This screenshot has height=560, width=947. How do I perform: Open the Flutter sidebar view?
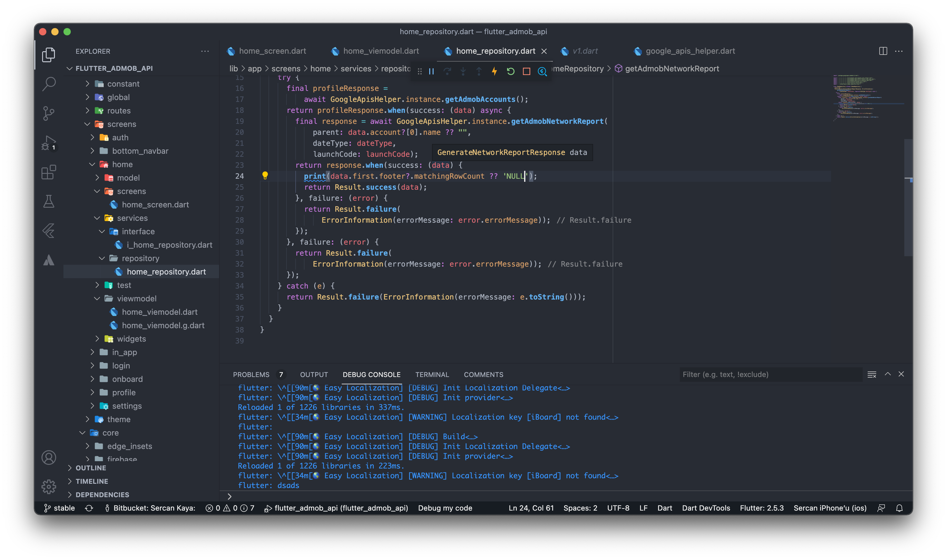[49, 231]
